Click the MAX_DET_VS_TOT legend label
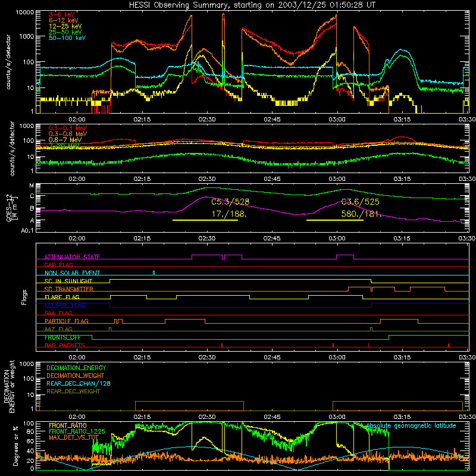Image resolution: width=476 pixels, height=476 pixels. pyautogui.click(x=74, y=437)
